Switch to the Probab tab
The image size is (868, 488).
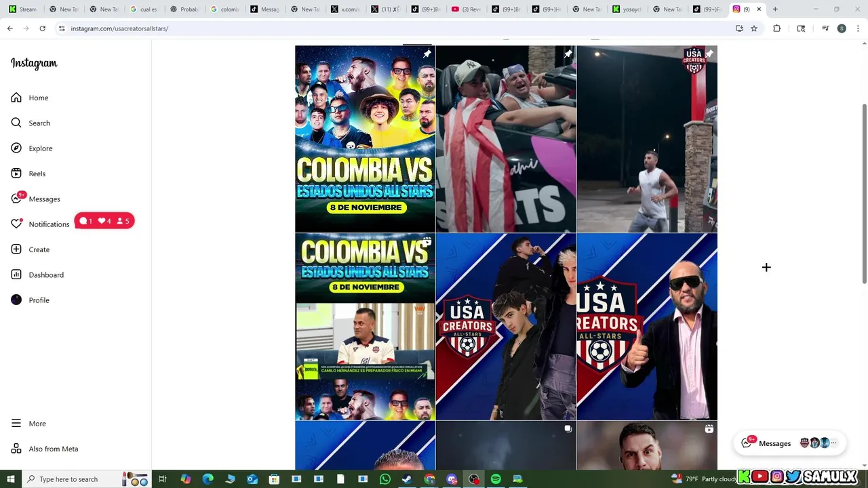(184, 9)
